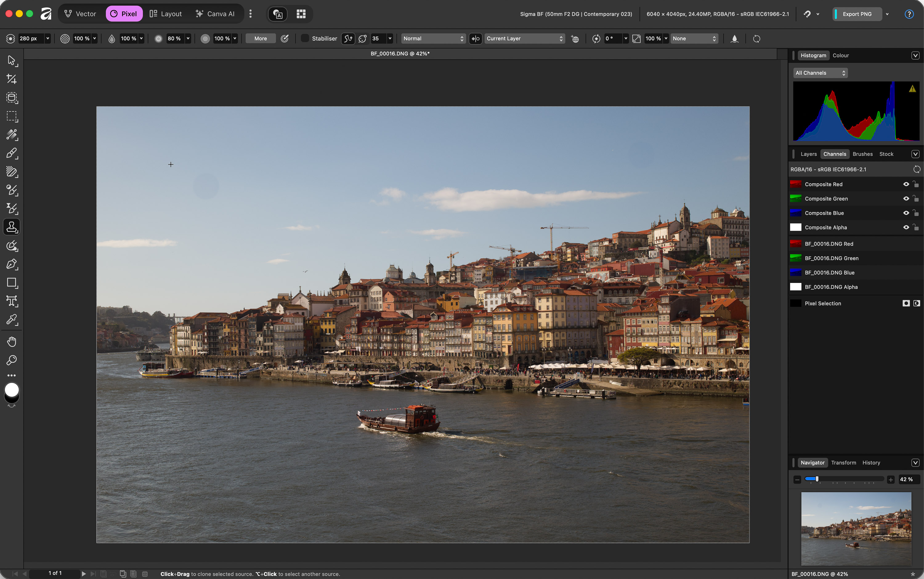Image resolution: width=924 pixels, height=579 pixels.
Task: Toggle lock on Composite Alpha channel
Action: coord(916,227)
